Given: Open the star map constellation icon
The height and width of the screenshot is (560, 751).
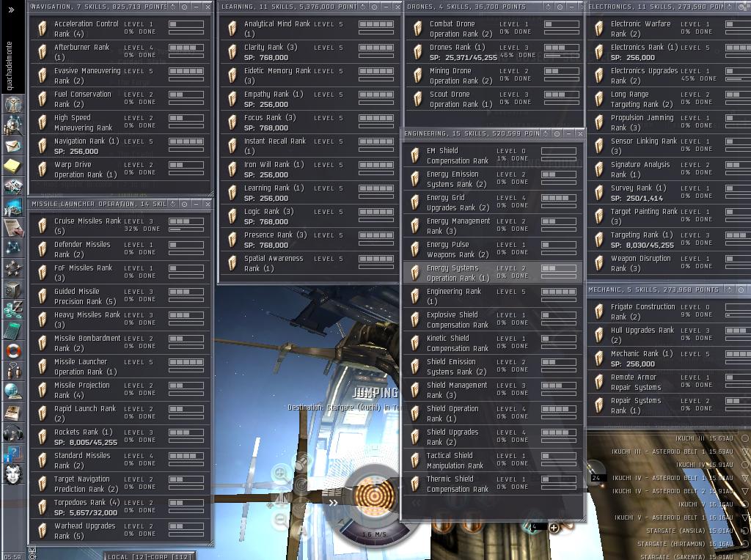Looking at the screenshot, I should [x=13, y=248].
